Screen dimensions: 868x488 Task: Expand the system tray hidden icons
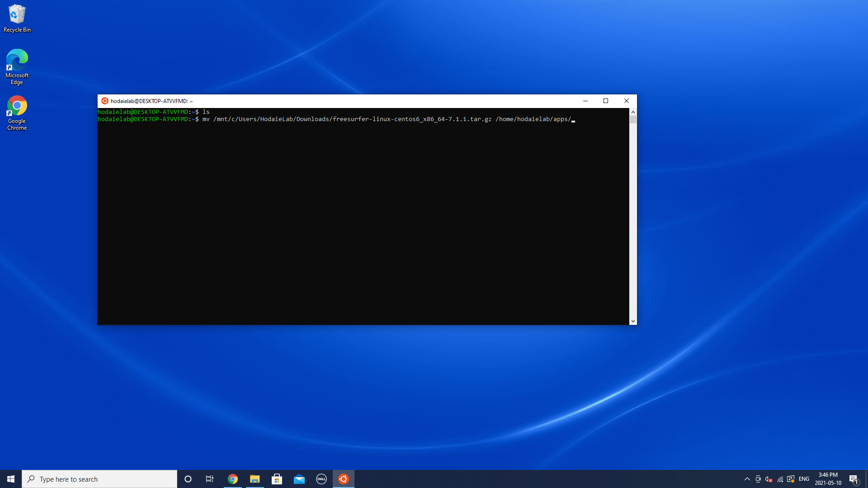coord(747,479)
